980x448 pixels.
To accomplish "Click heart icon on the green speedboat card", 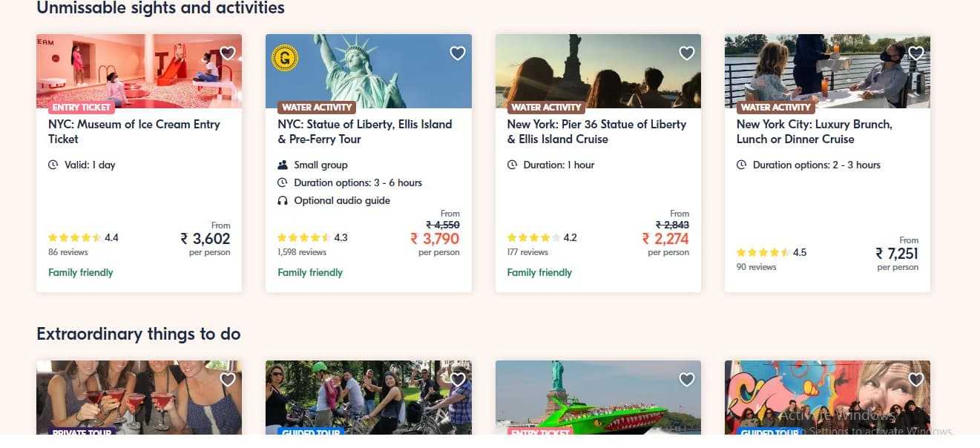I will 687,380.
